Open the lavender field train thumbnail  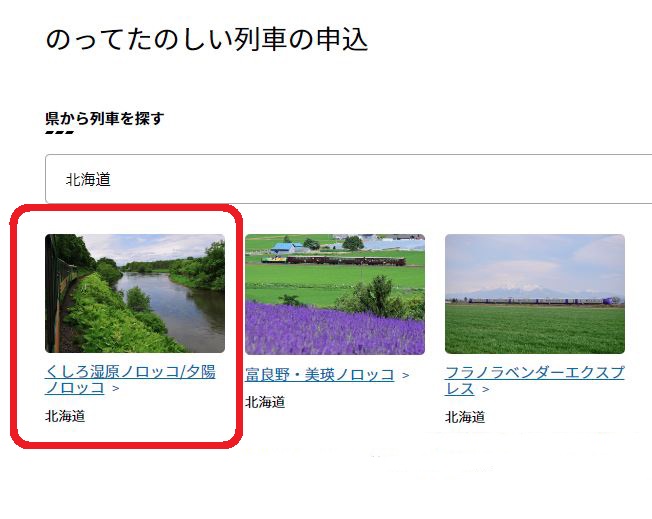[x=335, y=294]
